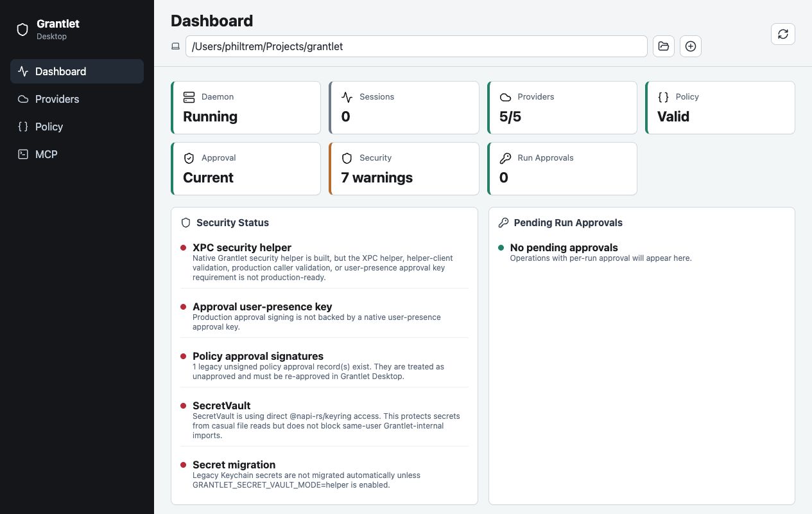Click the 'SecretVault' warning title
812x514 pixels.
coord(221,405)
